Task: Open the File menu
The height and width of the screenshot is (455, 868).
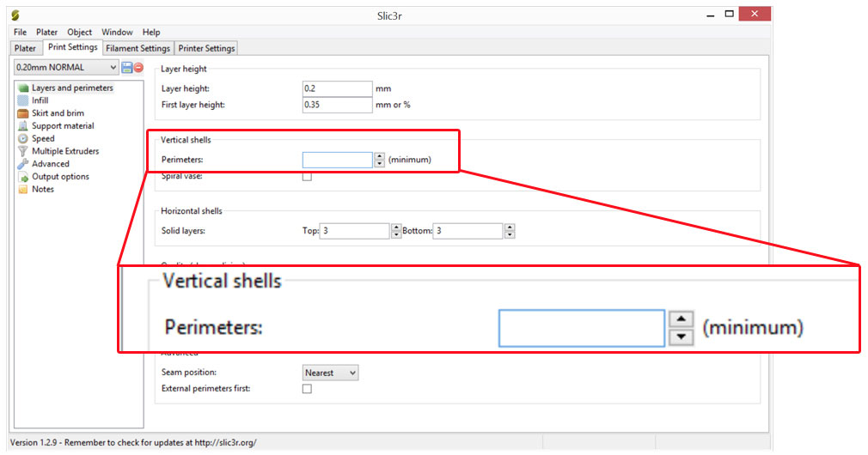Action: [20, 32]
